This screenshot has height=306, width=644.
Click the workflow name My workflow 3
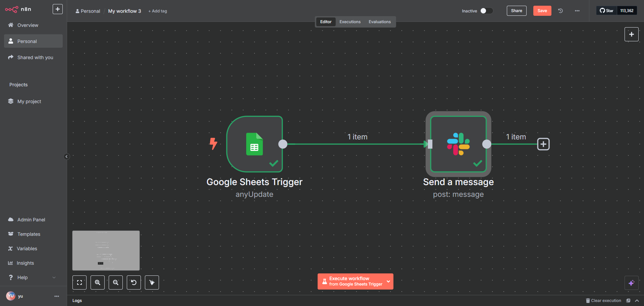124,11
